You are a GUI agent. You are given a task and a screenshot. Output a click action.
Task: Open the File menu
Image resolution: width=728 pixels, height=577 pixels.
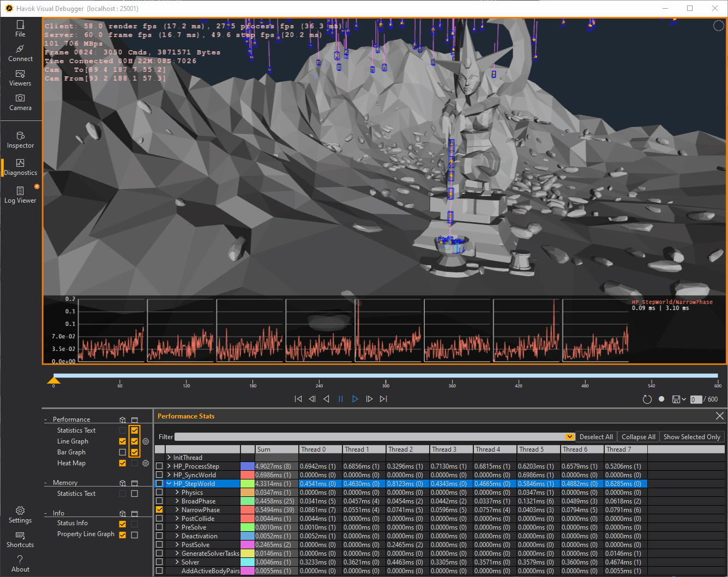click(20, 29)
